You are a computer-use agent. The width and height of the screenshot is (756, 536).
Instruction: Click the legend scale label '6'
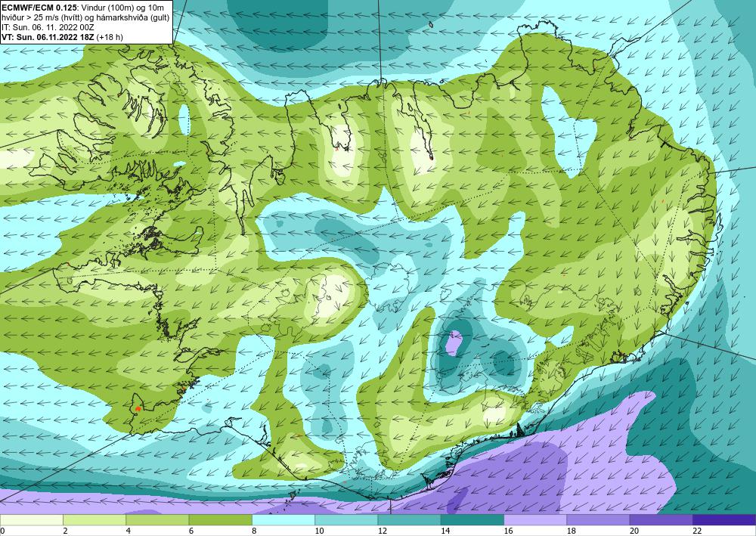(x=191, y=531)
